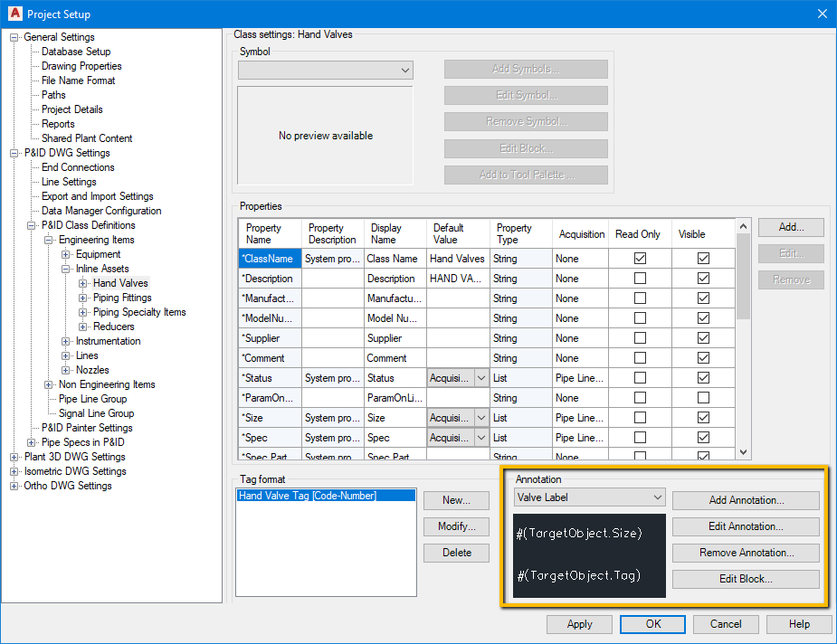Click the Apply button
Image resolution: width=837 pixels, height=644 pixels.
coord(579,624)
